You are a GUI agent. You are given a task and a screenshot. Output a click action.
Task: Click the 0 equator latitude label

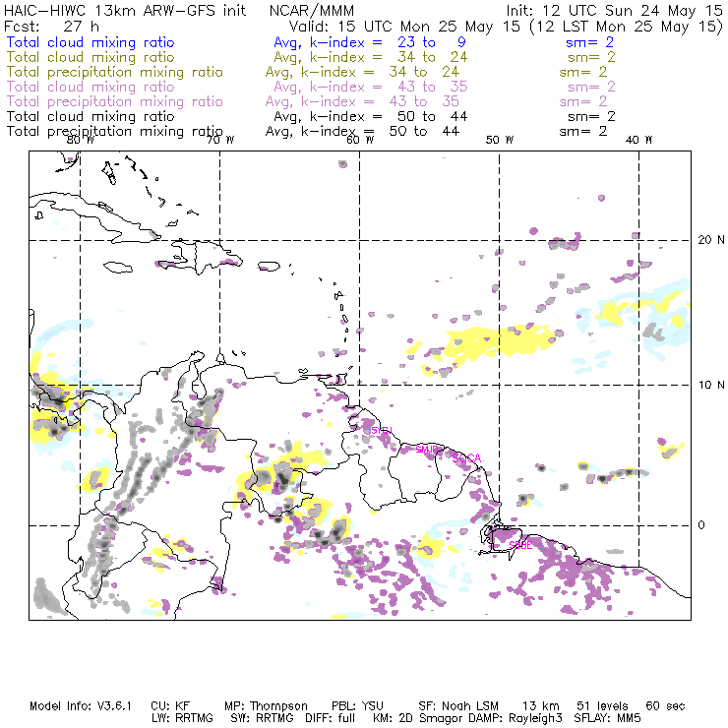pos(701,525)
